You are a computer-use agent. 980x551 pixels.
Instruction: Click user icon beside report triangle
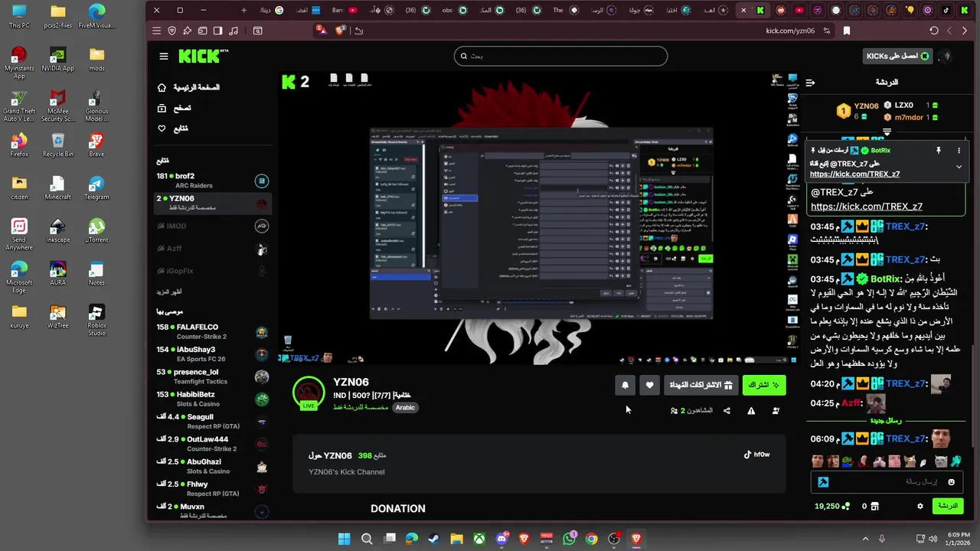[x=776, y=411]
